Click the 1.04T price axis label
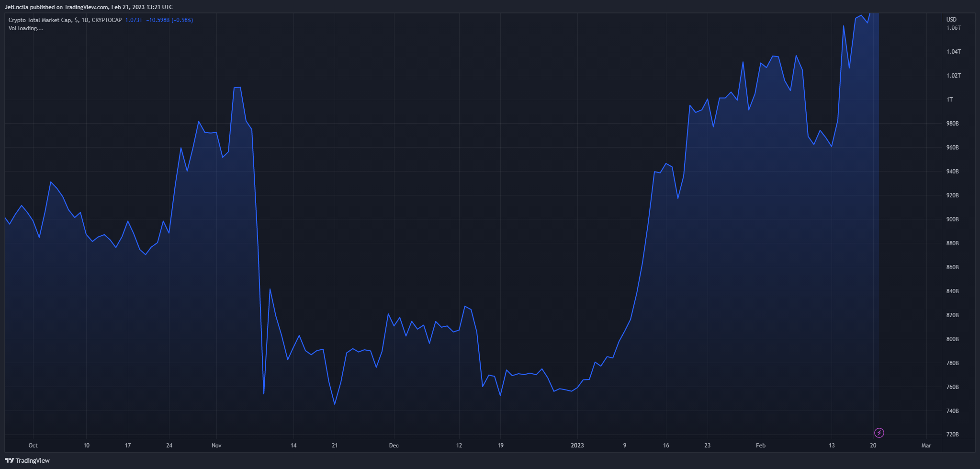980x469 pixels. point(953,52)
